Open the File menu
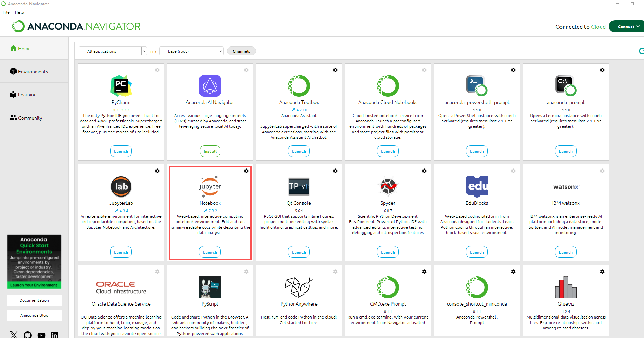The image size is (644, 338). 6,12
